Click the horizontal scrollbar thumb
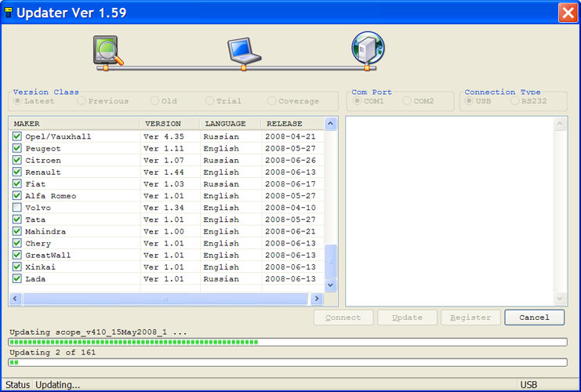The image size is (581, 392). [x=165, y=298]
